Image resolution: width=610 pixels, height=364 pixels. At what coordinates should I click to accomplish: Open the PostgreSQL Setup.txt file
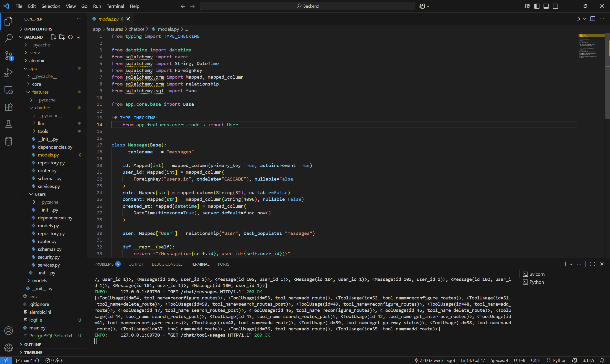tap(51, 336)
